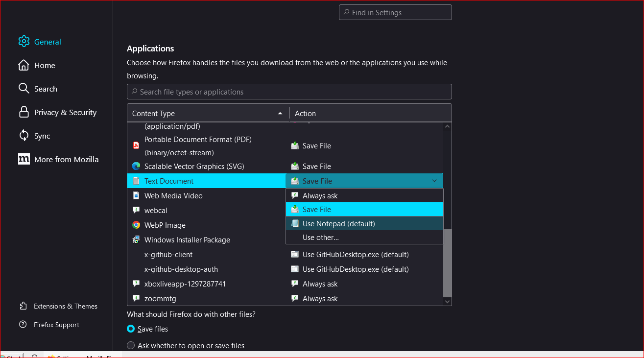The image size is (644, 358).
Task: Click the Privacy & Security lock icon
Action: point(24,112)
